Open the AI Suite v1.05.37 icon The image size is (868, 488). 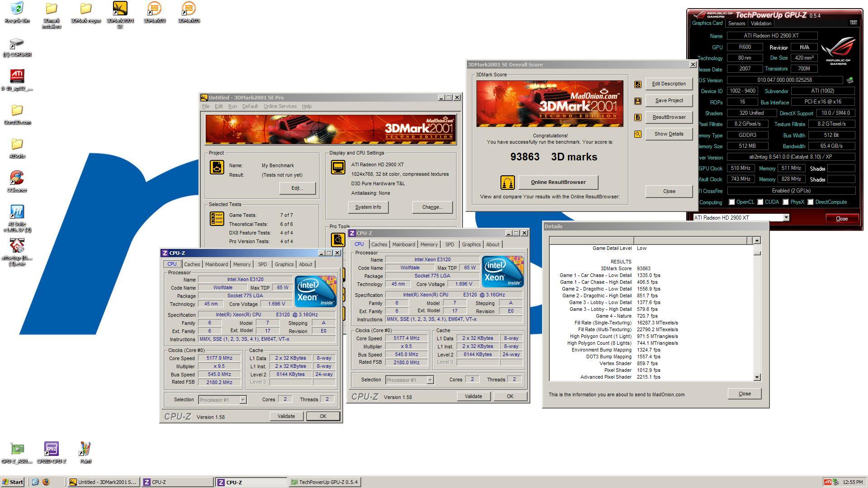tap(17, 219)
